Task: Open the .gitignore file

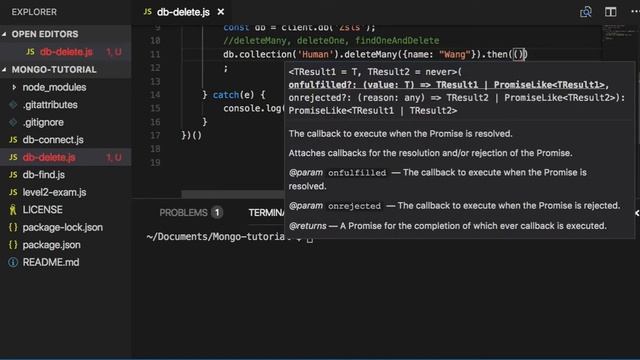Action: tap(43, 122)
